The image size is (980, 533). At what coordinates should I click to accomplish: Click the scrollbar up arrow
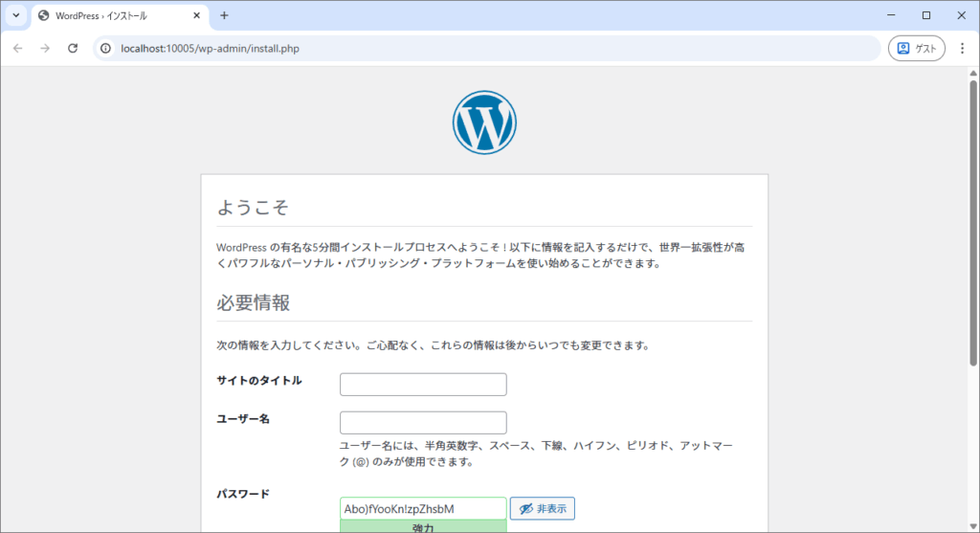pos(973,74)
